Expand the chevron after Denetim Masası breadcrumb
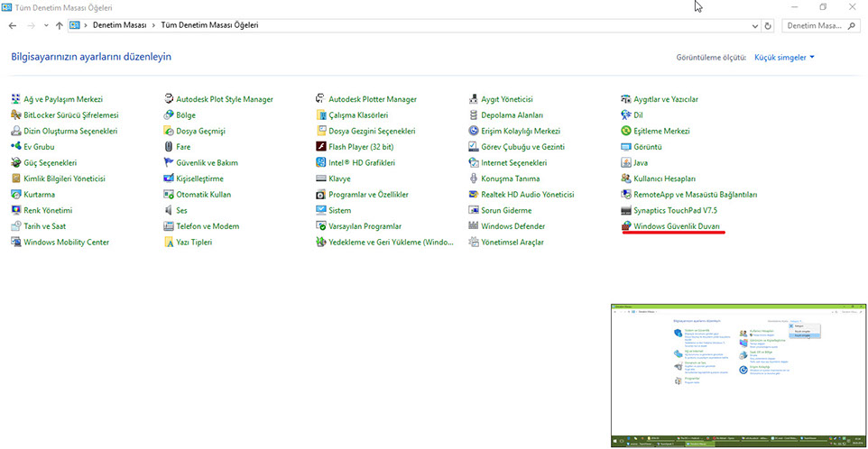868x449 pixels. point(154,25)
